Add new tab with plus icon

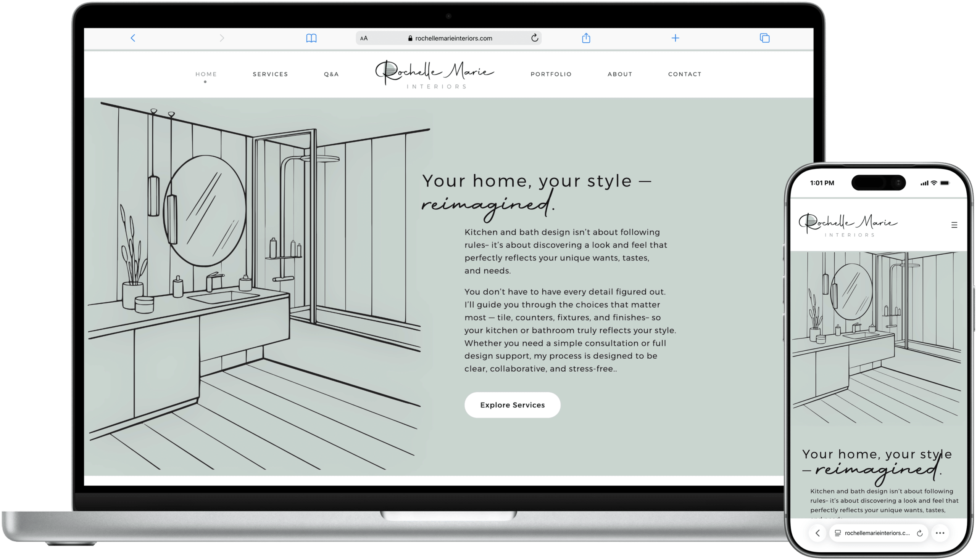pyautogui.click(x=675, y=38)
